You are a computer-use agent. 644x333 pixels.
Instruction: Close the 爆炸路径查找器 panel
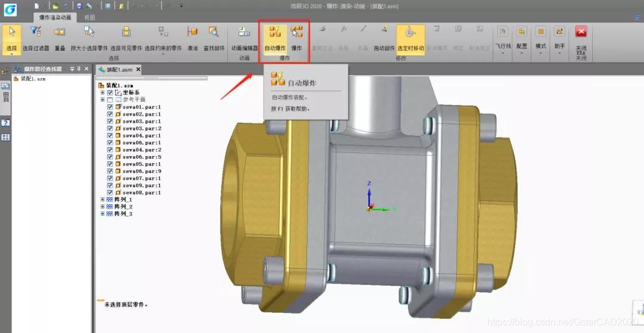tap(86, 69)
